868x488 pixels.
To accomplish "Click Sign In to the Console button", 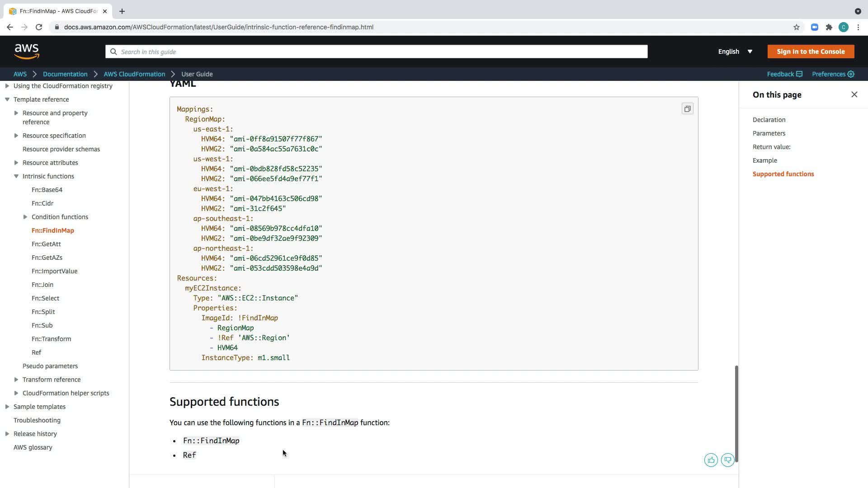I will pyautogui.click(x=810, y=52).
